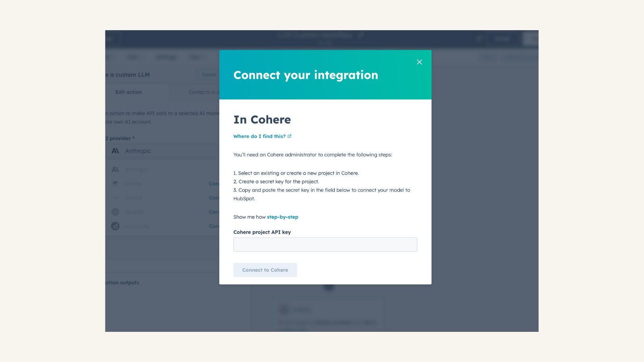
Task: Switch to the Edit action tab
Action: [x=128, y=92]
